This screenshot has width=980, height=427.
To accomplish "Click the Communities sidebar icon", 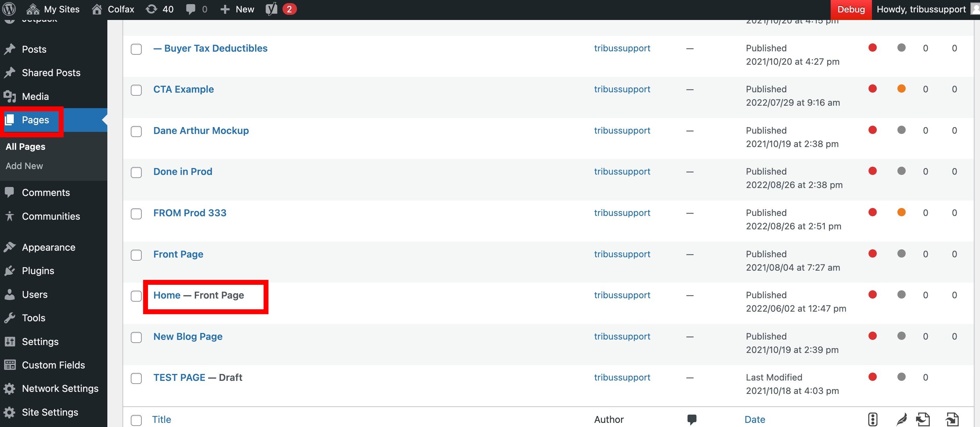I will pyautogui.click(x=10, y=216).
